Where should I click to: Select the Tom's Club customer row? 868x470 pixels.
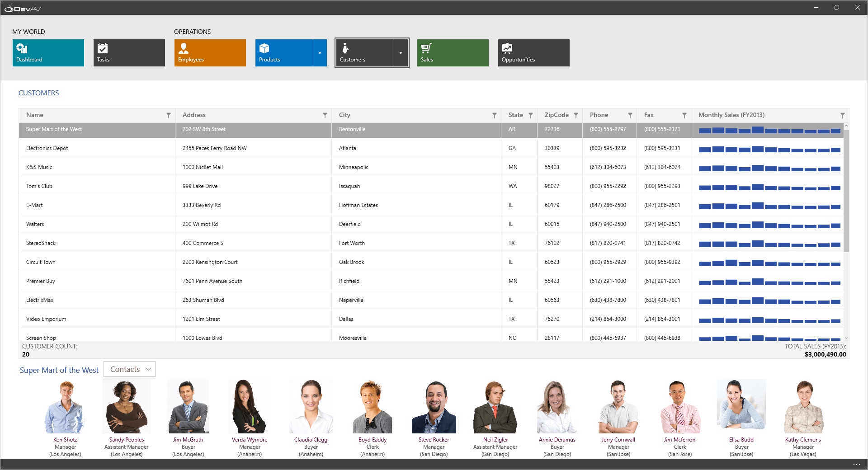tap(431, 186)
